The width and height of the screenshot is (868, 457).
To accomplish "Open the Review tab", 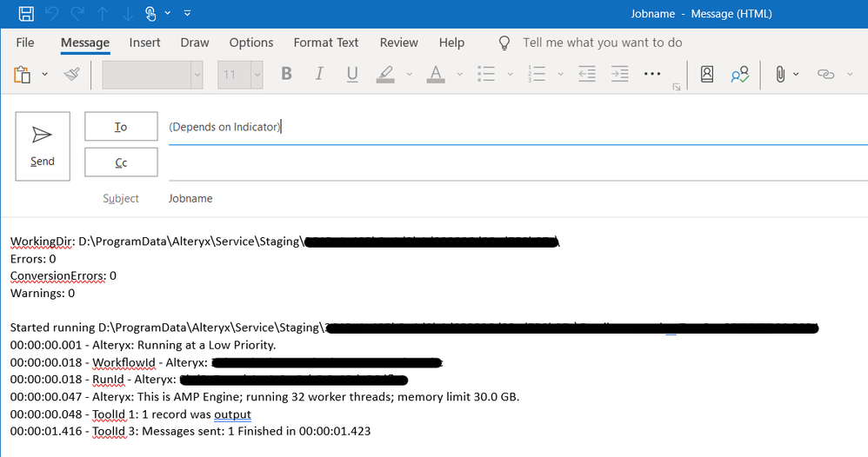I will click(398, 43).
